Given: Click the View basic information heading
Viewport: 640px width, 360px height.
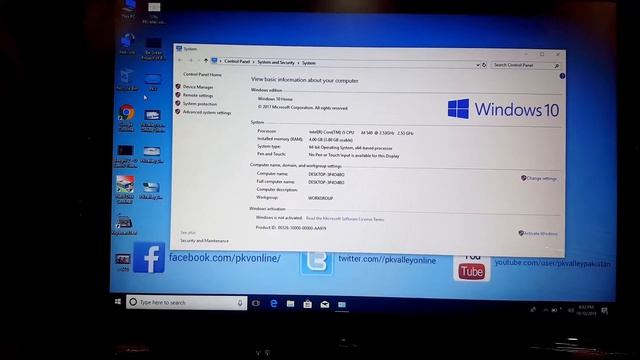Looking at the screenshot, I should click(x=304, y=80).
